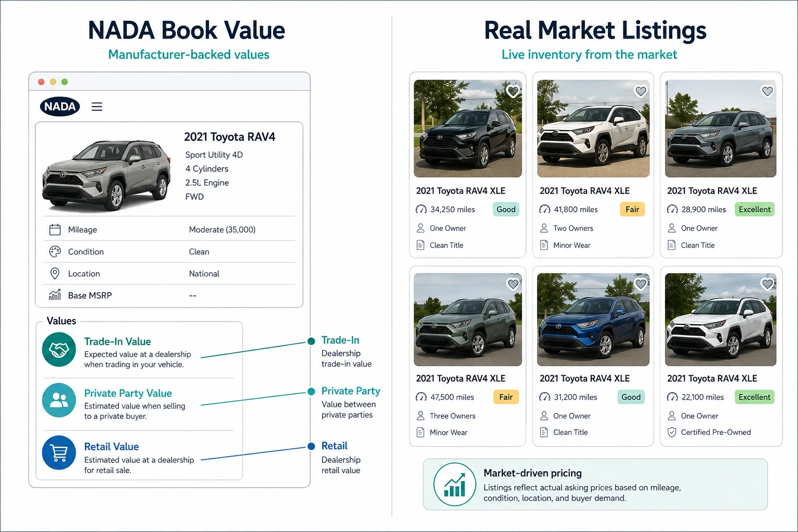
Task: Click the palette icon next to Condition
Action: (55, 251)
